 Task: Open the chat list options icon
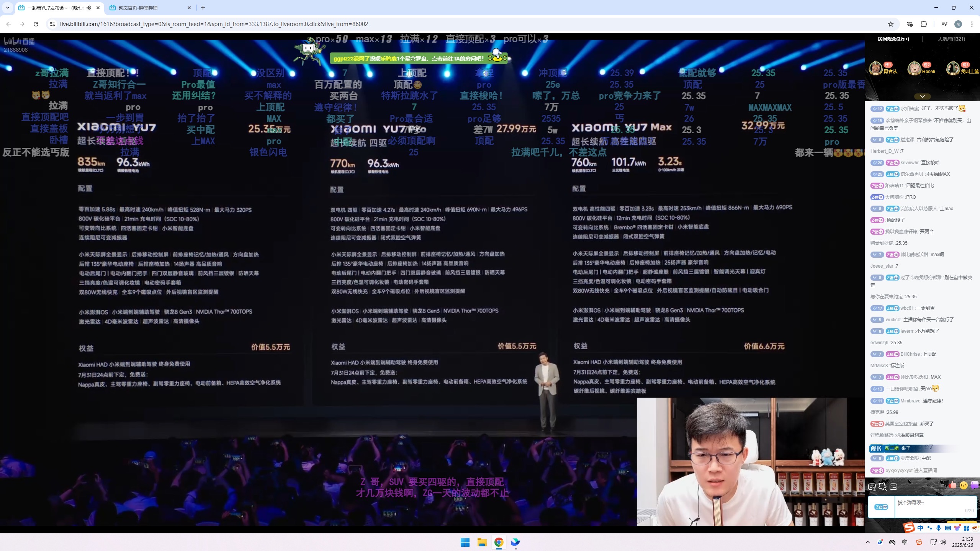coord(893,487)
